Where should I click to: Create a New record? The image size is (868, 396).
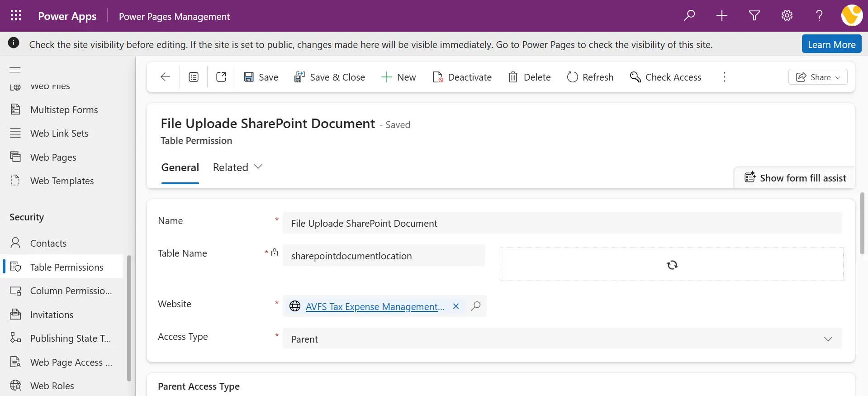(398, 77)
